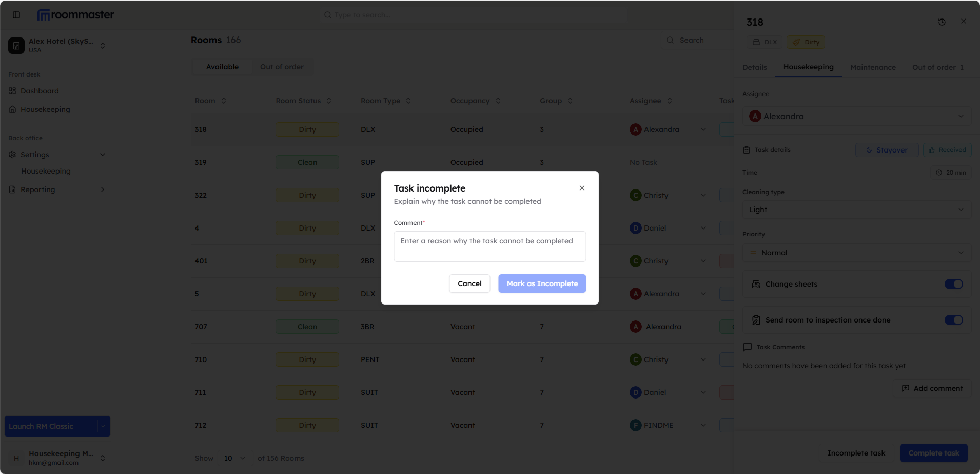Open the Show 10 rows dropdown
Screen dimensions: 980x474
click(234, 458)
